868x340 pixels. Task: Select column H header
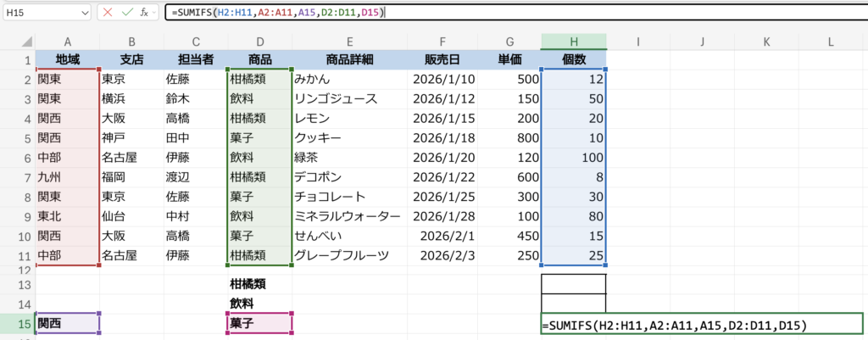point(574,42)
